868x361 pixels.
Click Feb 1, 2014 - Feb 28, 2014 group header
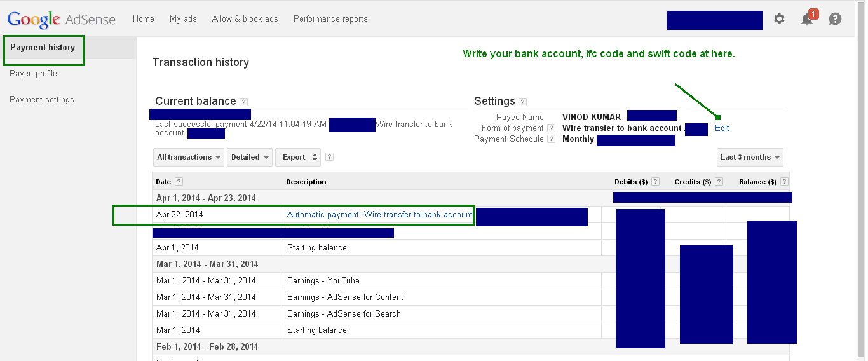(207, 347)
